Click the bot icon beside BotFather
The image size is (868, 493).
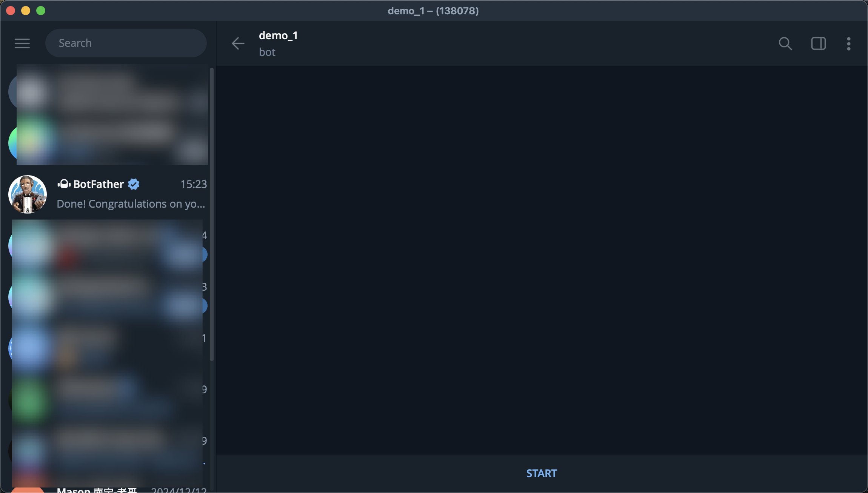click(64, 184)
